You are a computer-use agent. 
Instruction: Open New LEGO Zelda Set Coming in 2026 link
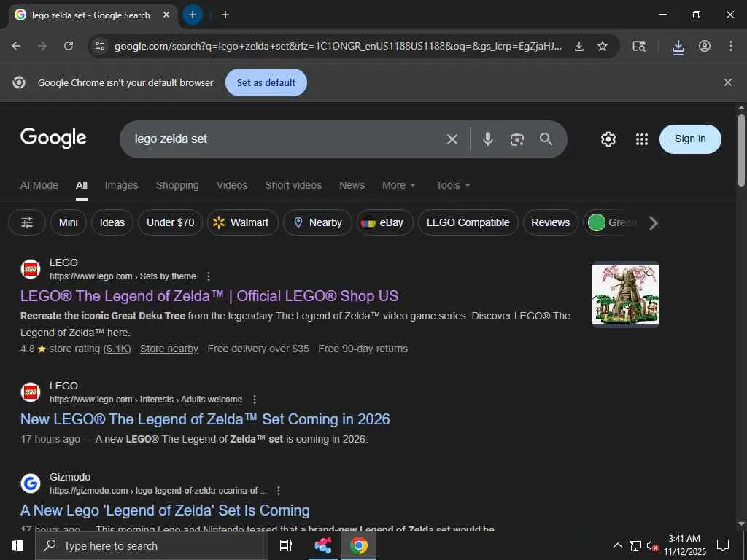click(205, 419)
